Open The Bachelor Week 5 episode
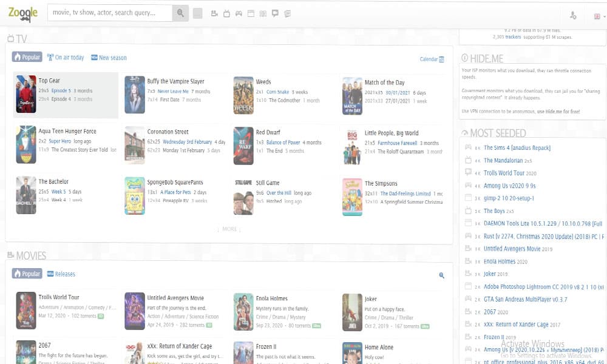607x364 pixels. click(59, 192)
